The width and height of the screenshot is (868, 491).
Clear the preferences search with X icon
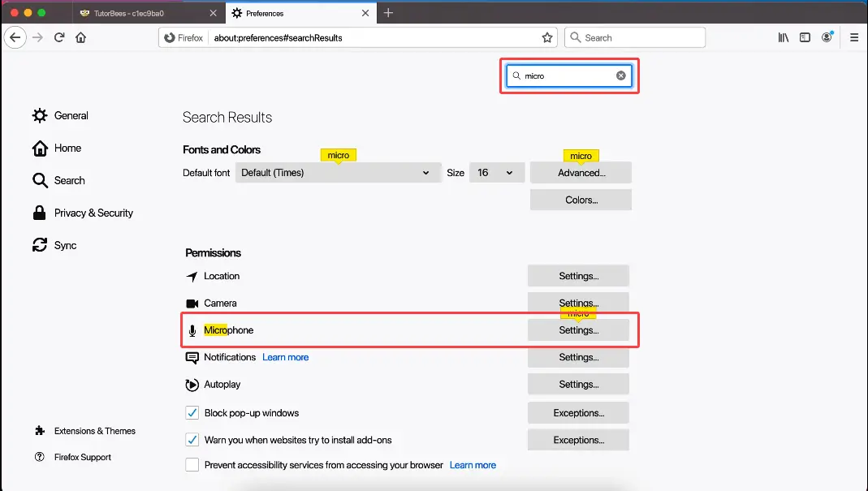[x=621, y=75]
